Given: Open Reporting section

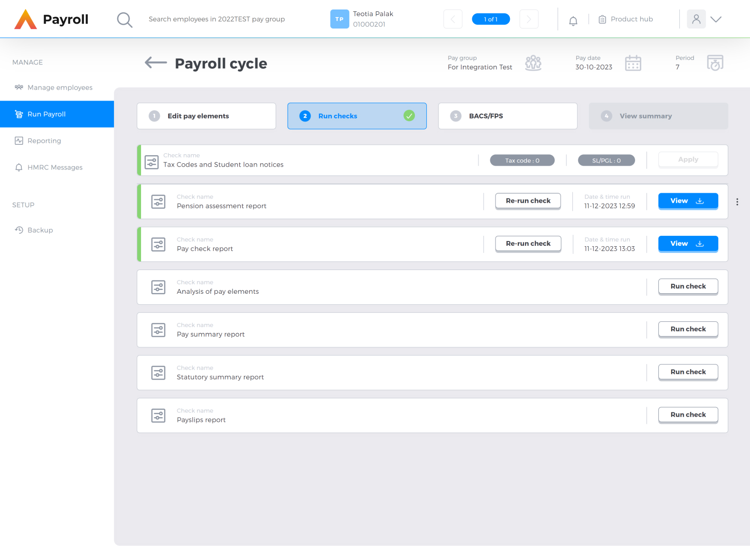Looking at the screenshot, I should pos(57,140).
